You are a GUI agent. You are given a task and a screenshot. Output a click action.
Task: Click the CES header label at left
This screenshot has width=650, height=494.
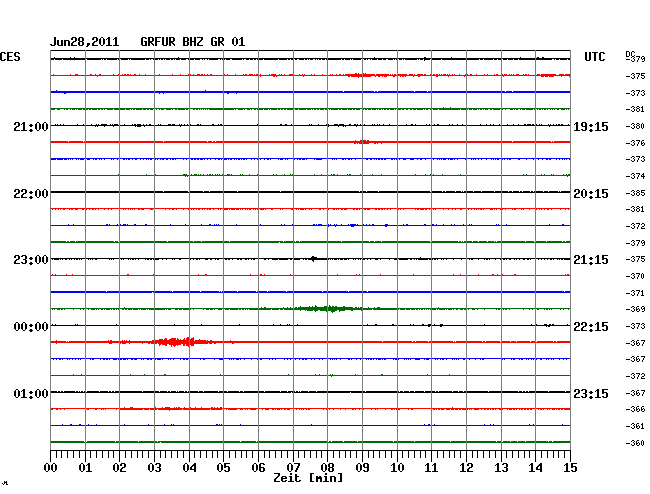10,57
